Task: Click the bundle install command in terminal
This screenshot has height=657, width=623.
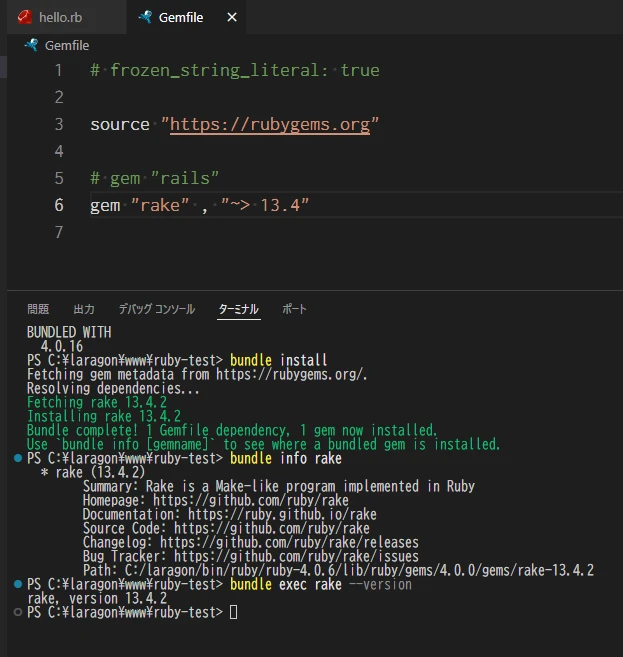Action: coord(278,360)
